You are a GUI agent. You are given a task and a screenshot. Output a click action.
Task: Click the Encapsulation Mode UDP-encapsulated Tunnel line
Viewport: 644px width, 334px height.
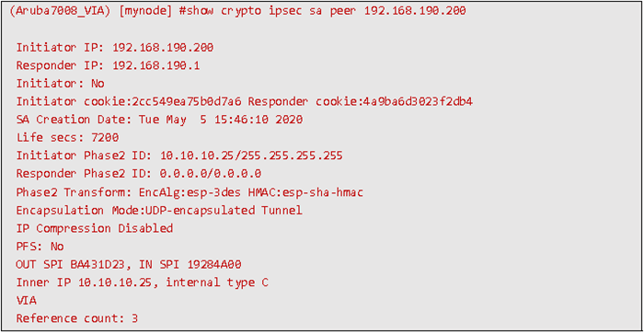[159, 210]
